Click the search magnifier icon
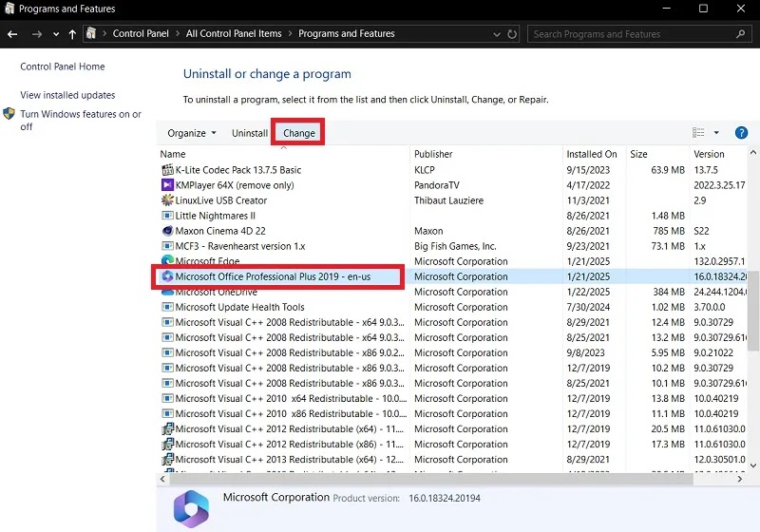 pyautogui.click(x=741, y=34)
